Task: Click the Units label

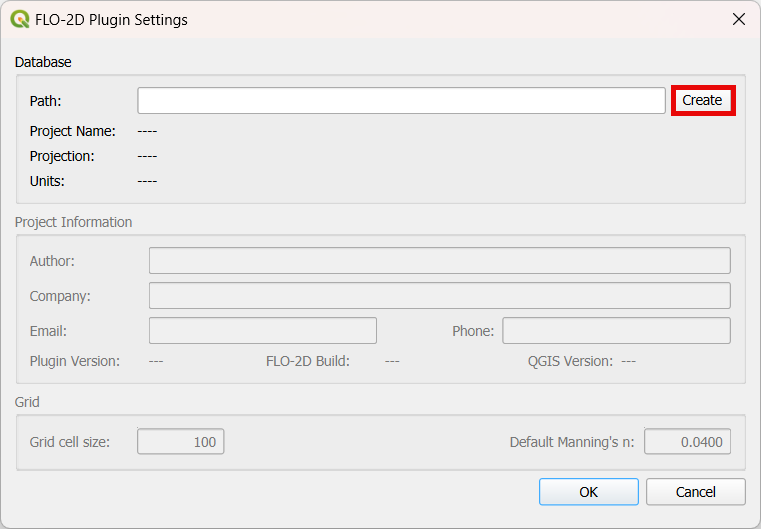Action: pos(47,181)
